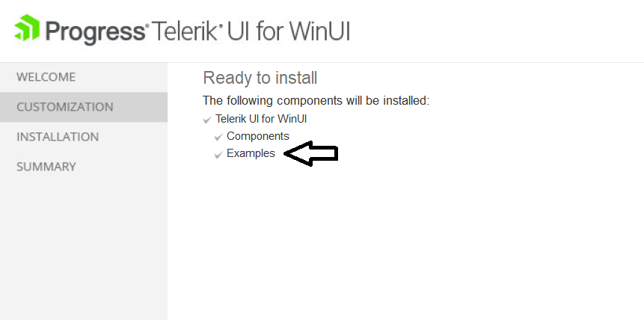Click the 'UI for WinUI' header text

coord(288,31)
